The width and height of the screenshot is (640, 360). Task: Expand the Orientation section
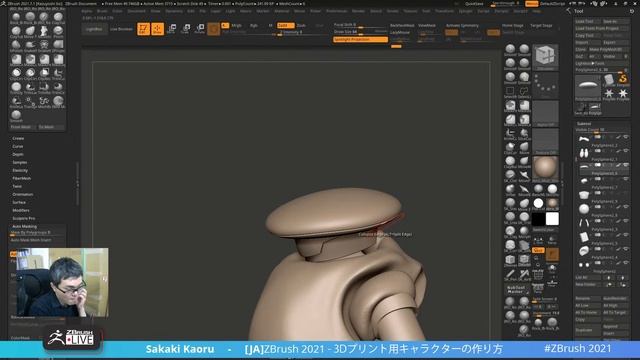click(22, 194)
